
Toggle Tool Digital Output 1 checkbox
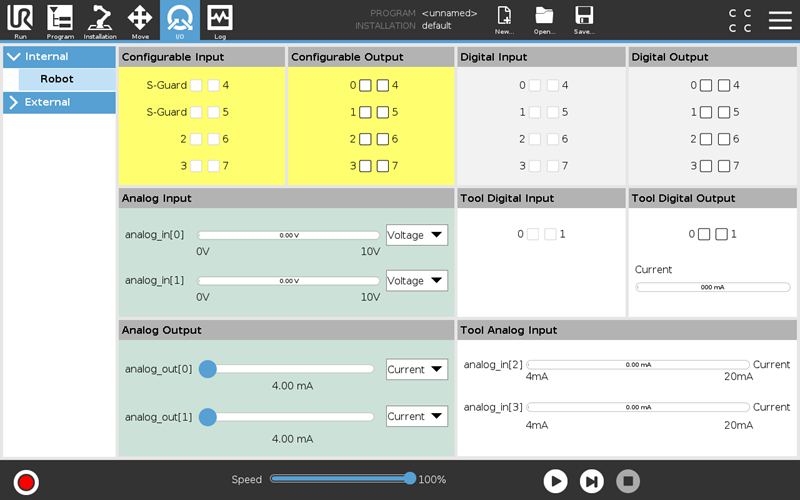pos(721,234)
